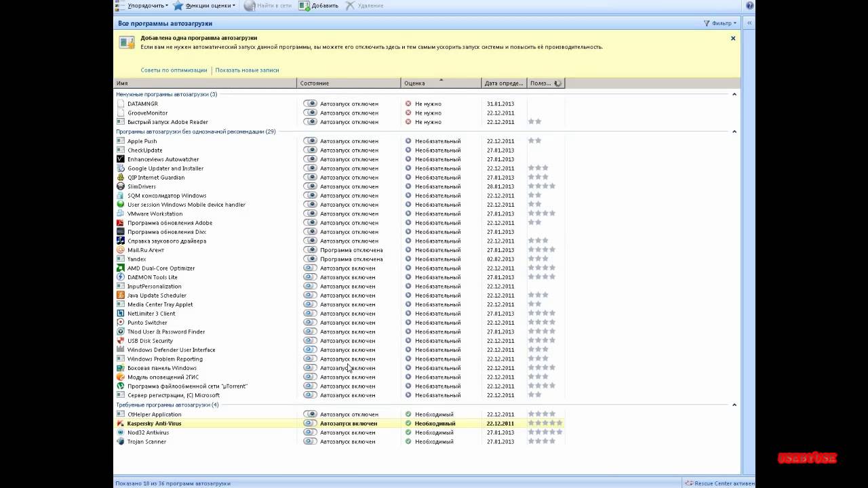Click the Java Update Scheduler icon
Viewport: 868px width, 488px height.
coord(121,296)
